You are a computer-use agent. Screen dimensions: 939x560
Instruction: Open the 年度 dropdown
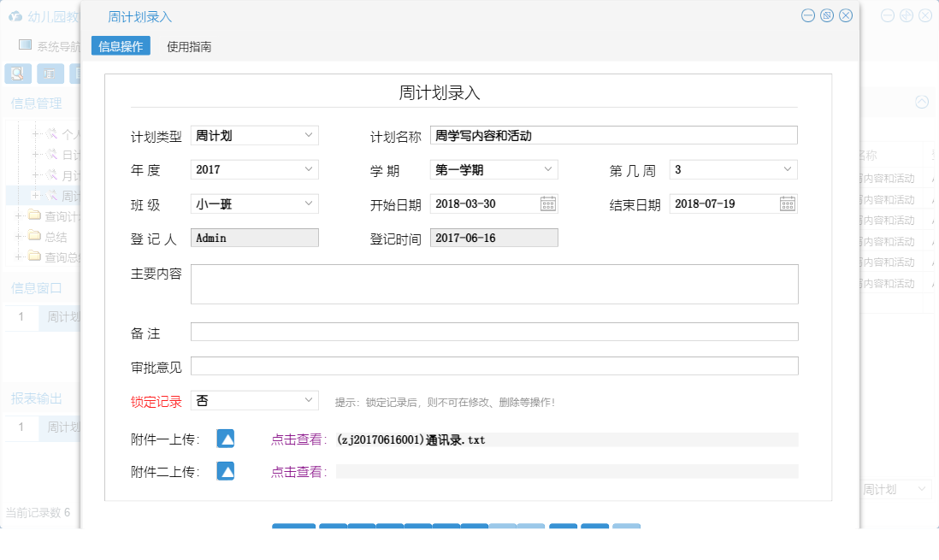tap(310, 168)
